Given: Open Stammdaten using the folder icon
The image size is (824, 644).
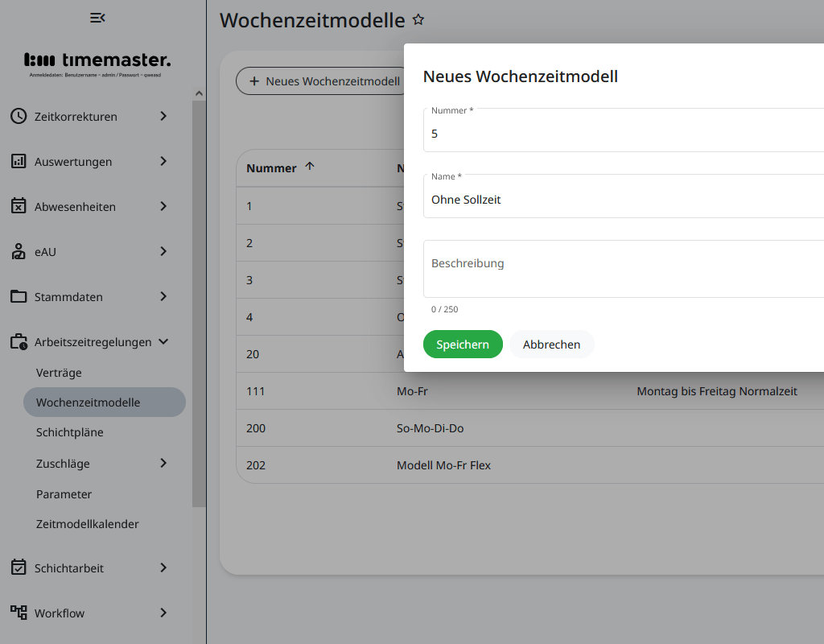Looking at the screenshot, I should [x=18, y=296].
